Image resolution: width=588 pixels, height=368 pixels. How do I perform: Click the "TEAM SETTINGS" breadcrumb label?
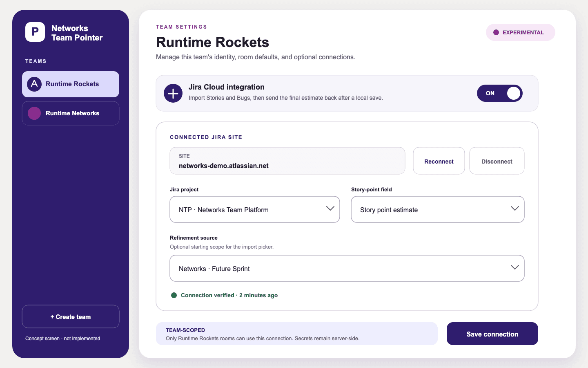click(182, 27)
